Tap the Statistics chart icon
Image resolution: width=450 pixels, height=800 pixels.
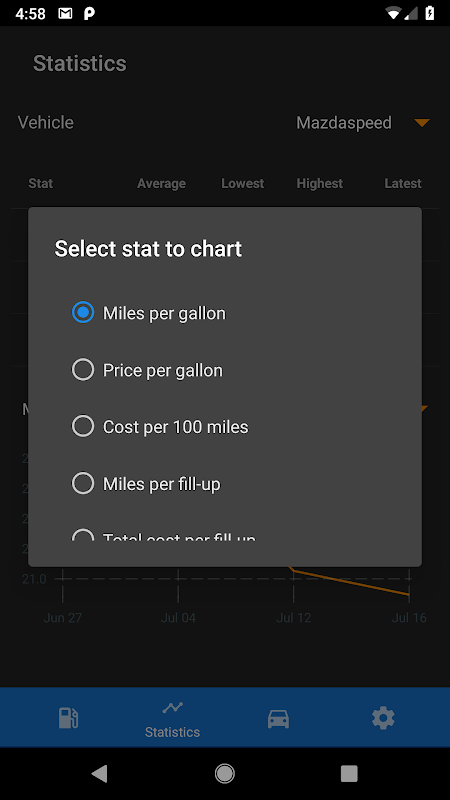pos(172,708)
